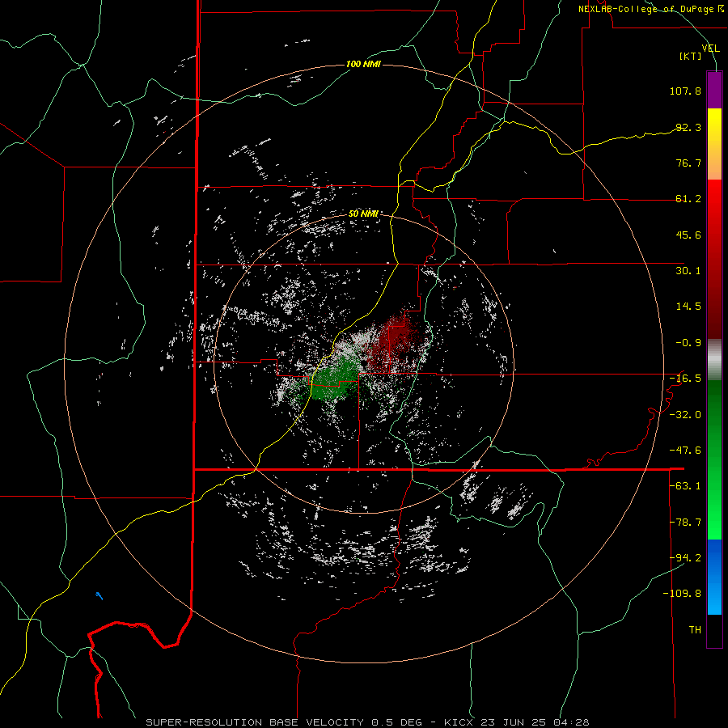Pick the purple segment atop the velocity scale
728x728 pixels.
point(714,90)
